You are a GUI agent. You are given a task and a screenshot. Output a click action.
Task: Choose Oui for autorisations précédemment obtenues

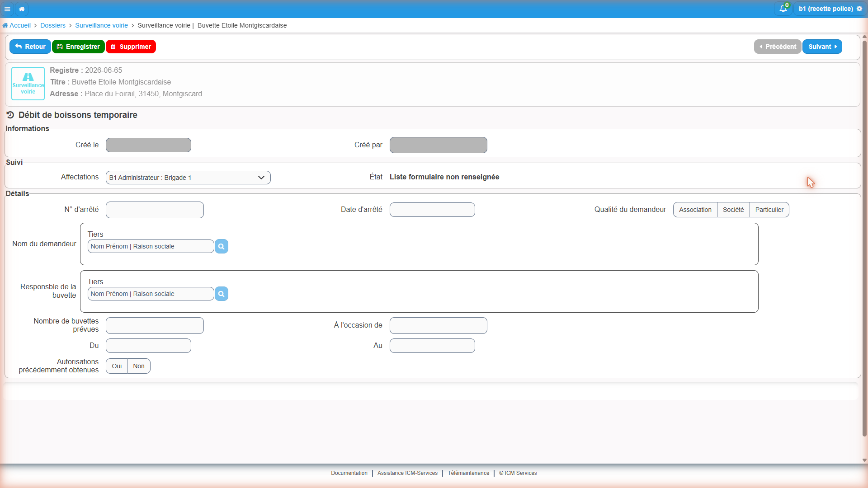[117, 366]
